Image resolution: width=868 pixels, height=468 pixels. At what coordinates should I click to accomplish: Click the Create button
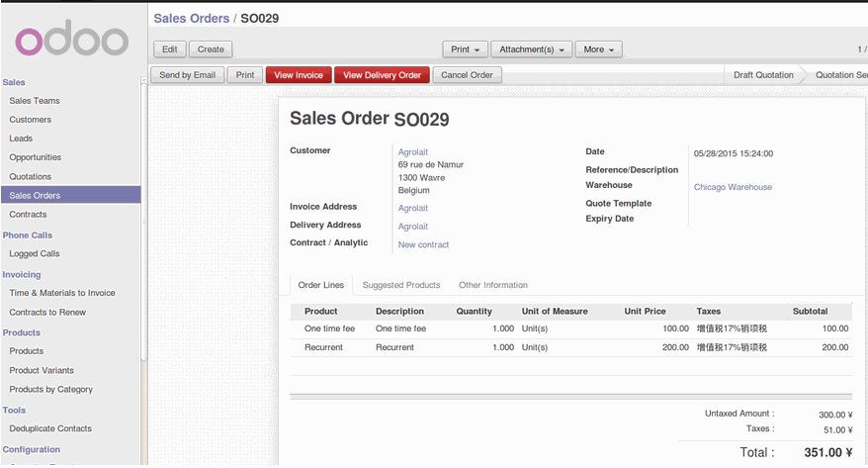[211, 48]
